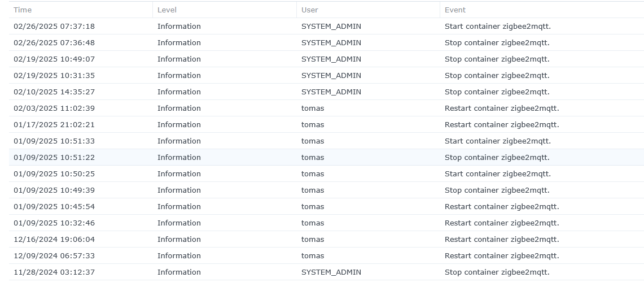Select the 02/10/2025 14:35:27 log entry

[54, 92]
